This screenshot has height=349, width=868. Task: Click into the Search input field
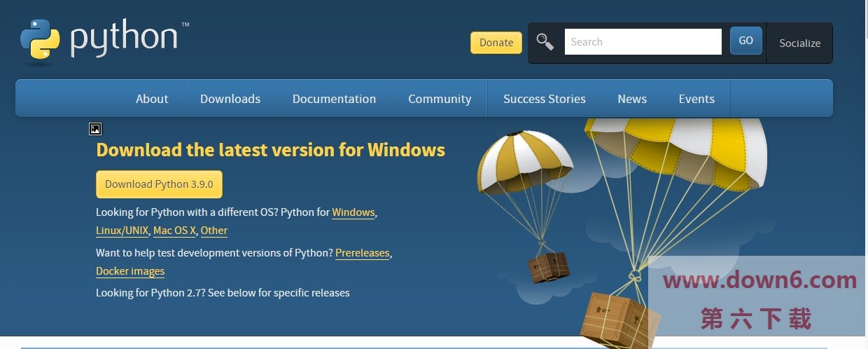click(643, 41)
